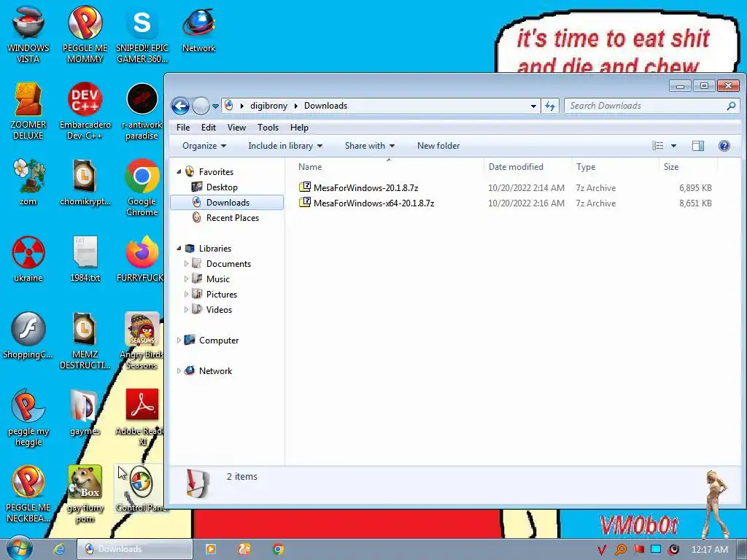Launch Internet Explorer from the taskbar

click(x=59, y=549)
